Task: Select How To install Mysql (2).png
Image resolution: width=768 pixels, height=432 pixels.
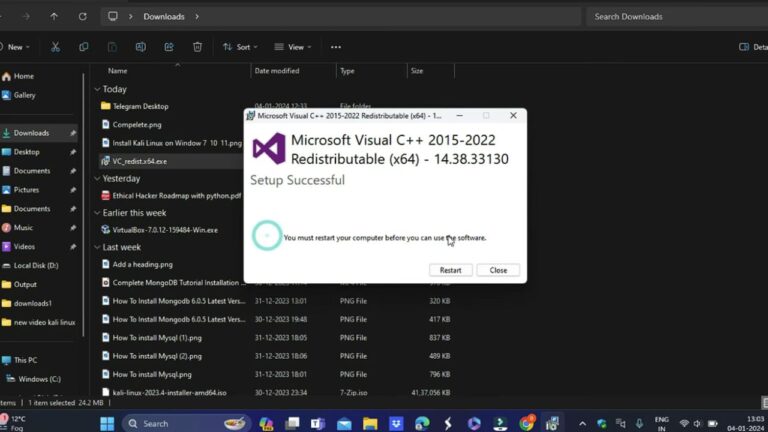Action: click(x=157, y=356)
